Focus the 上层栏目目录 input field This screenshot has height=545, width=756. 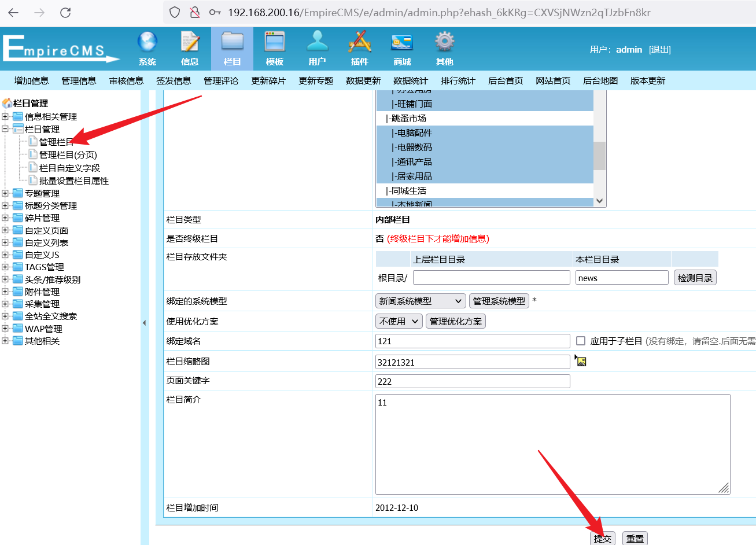(x=492, y=278)
